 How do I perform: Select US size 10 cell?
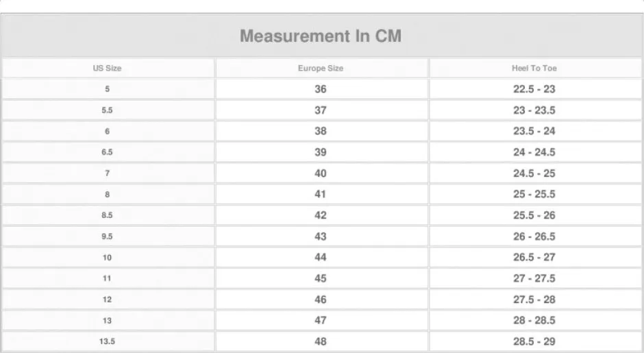tap(108, 257)
